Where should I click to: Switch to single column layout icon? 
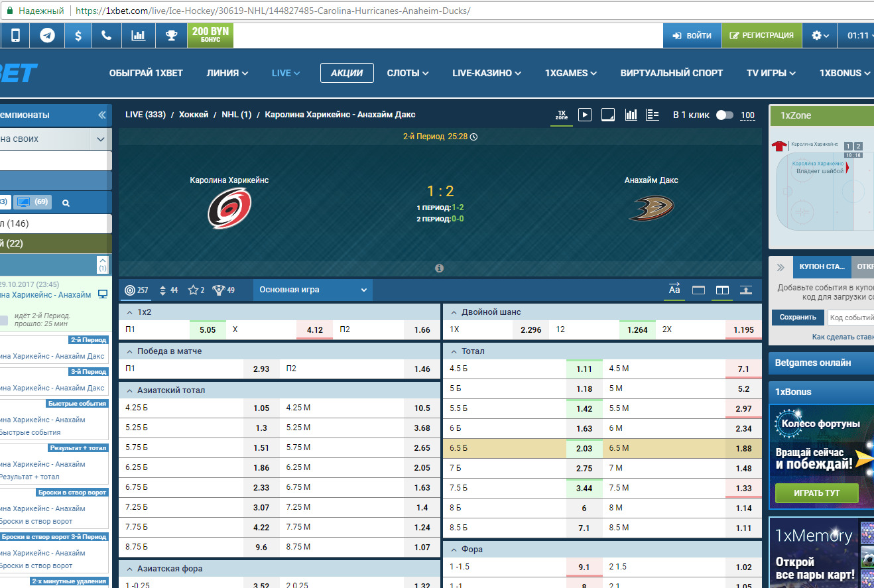pyautogui.click(x=698, y=290)
